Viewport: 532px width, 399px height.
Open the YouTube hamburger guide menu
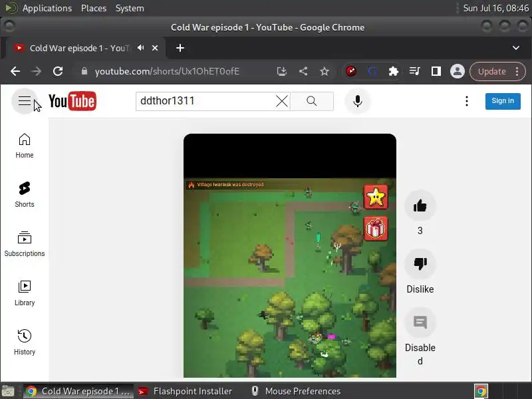click(25, 101)
